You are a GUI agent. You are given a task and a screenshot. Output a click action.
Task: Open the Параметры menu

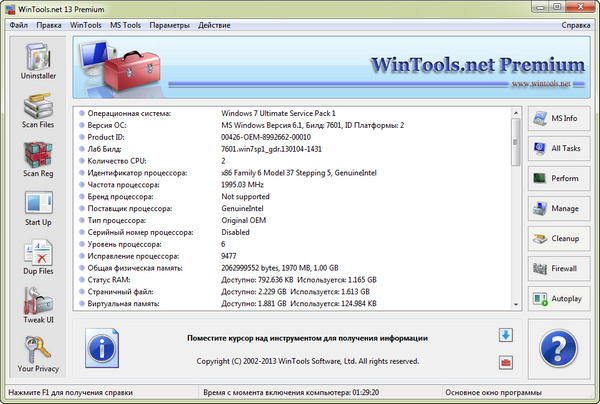coord(169,23)
